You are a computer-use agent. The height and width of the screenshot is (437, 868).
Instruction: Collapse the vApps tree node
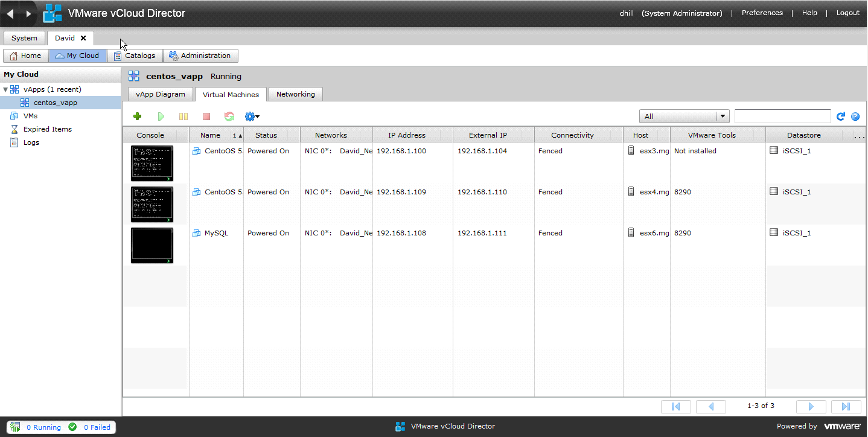coord(5,89)
